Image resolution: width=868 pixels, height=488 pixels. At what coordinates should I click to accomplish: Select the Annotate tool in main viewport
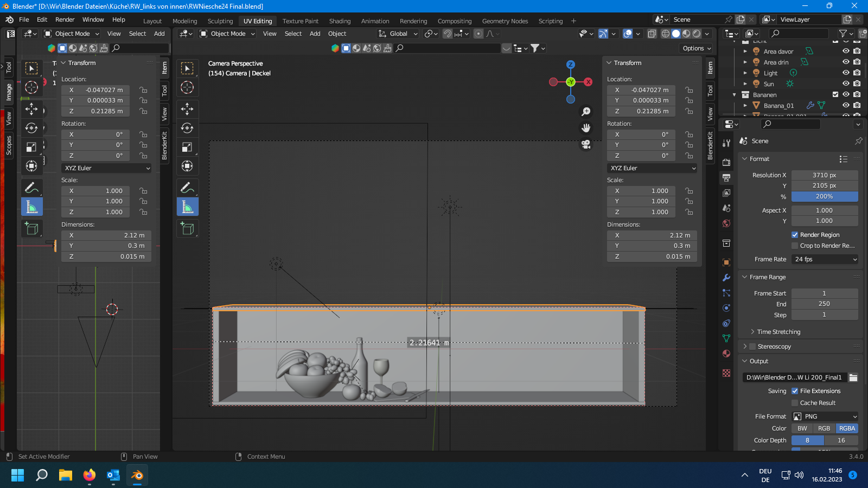[x=187, y=188]
